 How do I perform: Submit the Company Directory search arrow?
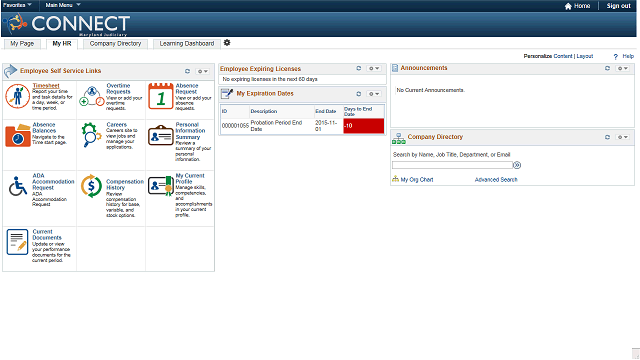(x=517, y=165)
